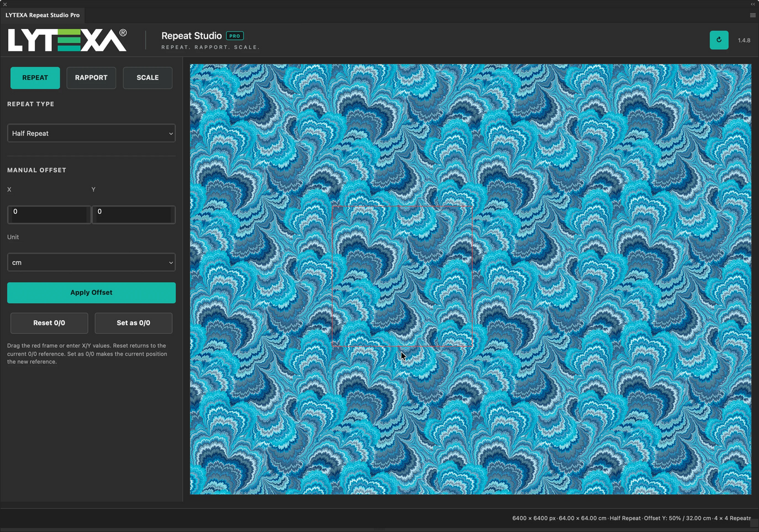Open the panel flyout menu icon
The height and width of the screenshot is (532, 759).
tap(753, 15)
